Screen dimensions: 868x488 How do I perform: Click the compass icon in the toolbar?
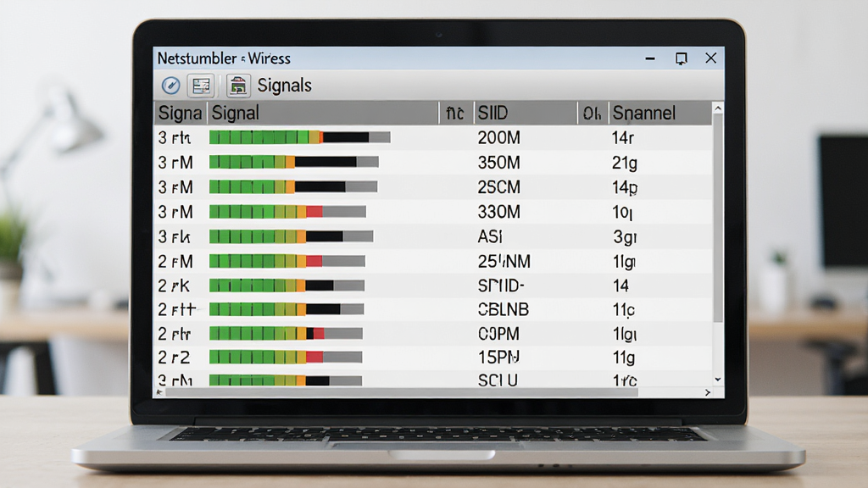[170, 86]
